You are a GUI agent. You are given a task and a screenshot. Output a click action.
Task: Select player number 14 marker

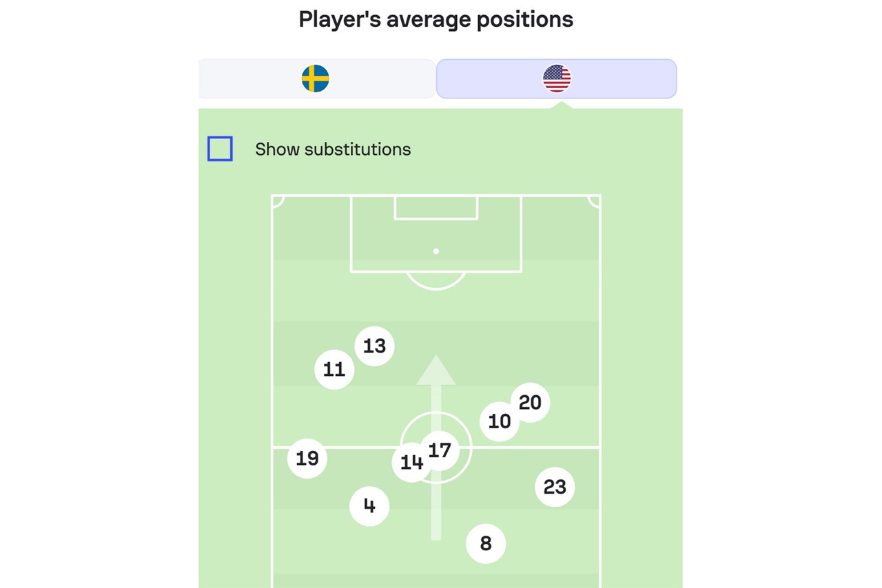click(x=411, y=463)
